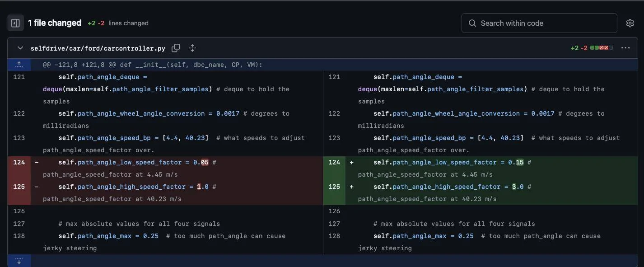The image size is (644, 267).
Task: Click the "1 file changed" heading
Action: coord(55,23)
